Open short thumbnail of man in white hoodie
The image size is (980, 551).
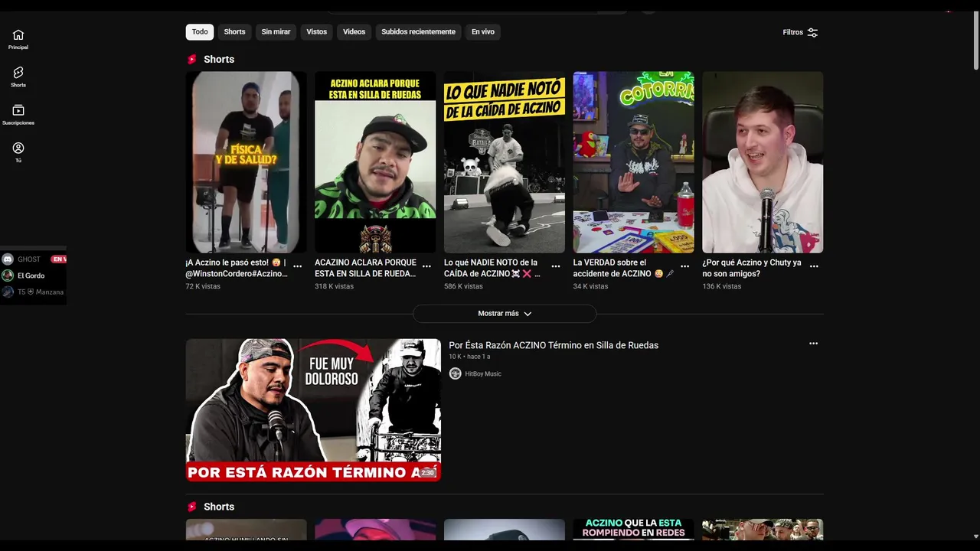763,162
